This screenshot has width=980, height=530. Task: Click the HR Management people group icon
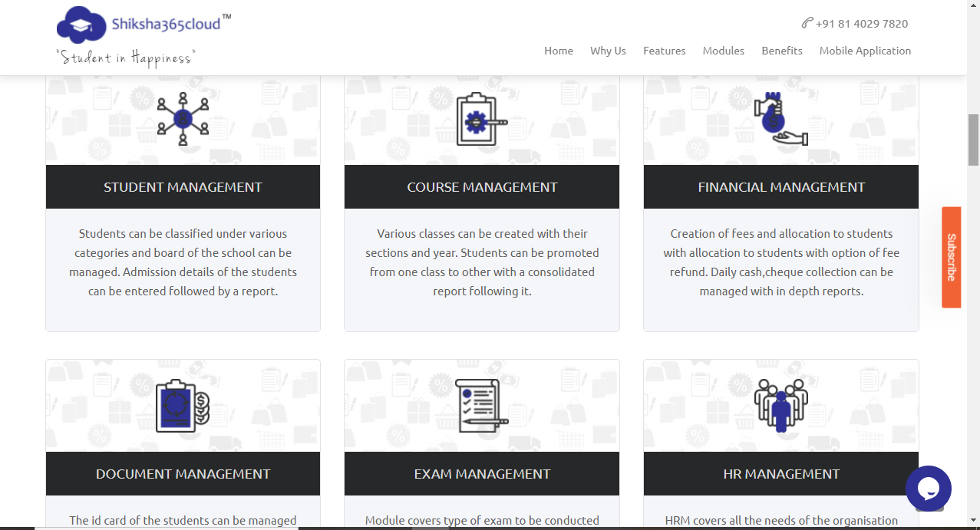tap(780, 406)
